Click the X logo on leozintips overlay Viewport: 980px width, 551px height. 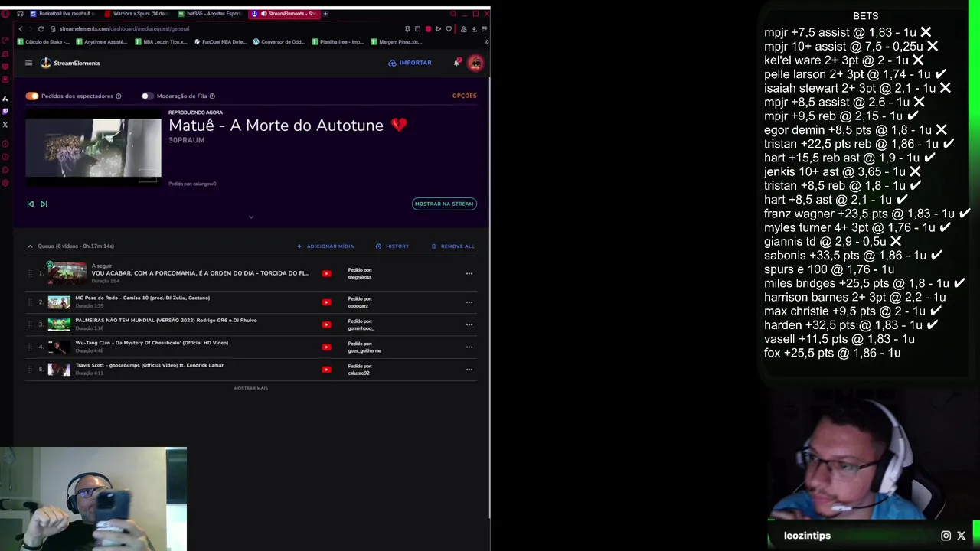962,536
